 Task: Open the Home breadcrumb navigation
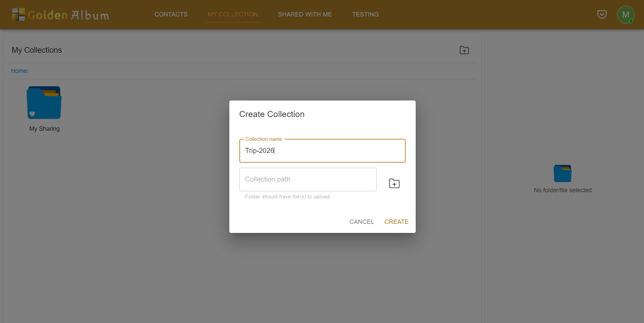coord(19,71)
